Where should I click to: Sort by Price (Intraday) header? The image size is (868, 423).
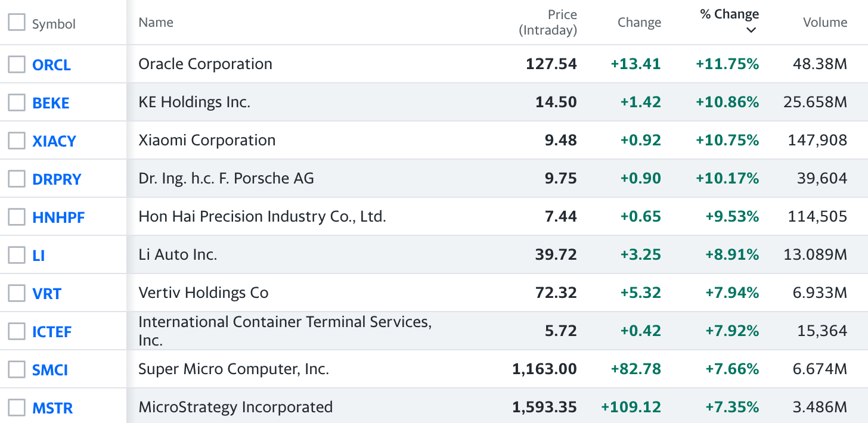[548, 23]
